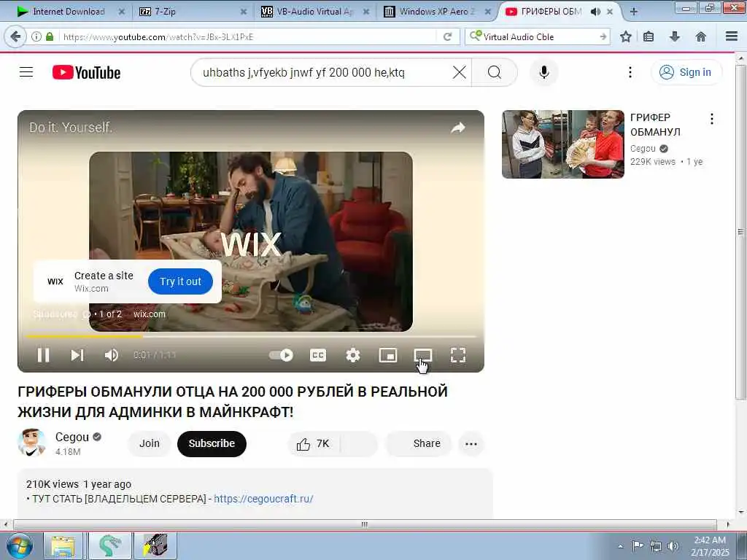Image resolution: width=747 pixels, height=560 pixels.
Task: Clear the YouTube search text
Action: pos(460,72)
